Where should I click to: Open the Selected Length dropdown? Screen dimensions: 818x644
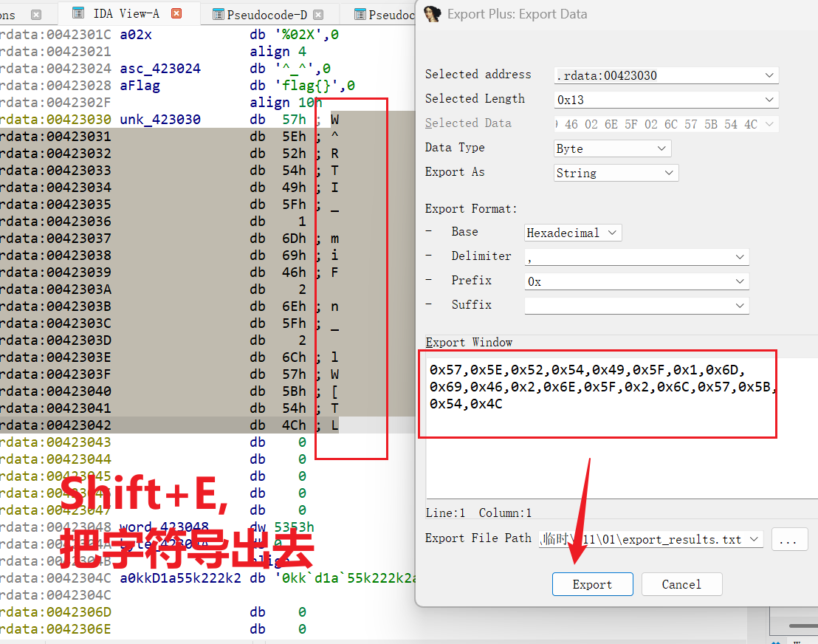tap(769, 100)
